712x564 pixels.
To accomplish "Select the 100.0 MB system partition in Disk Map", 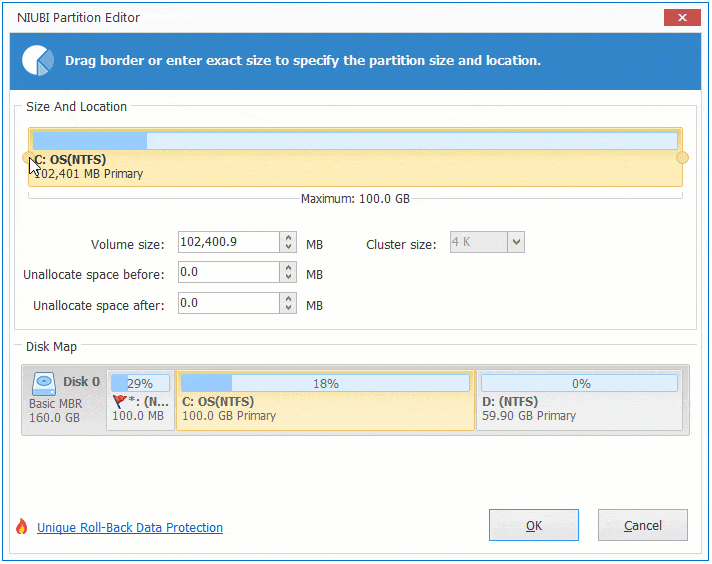I will point(141,400).
